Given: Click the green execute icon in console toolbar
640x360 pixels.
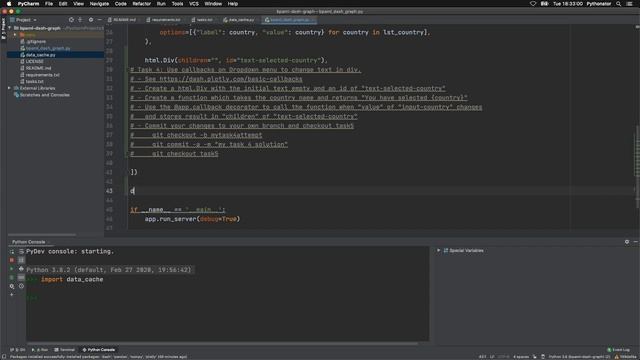Looking at the screenshot, I should click(12, 269).
